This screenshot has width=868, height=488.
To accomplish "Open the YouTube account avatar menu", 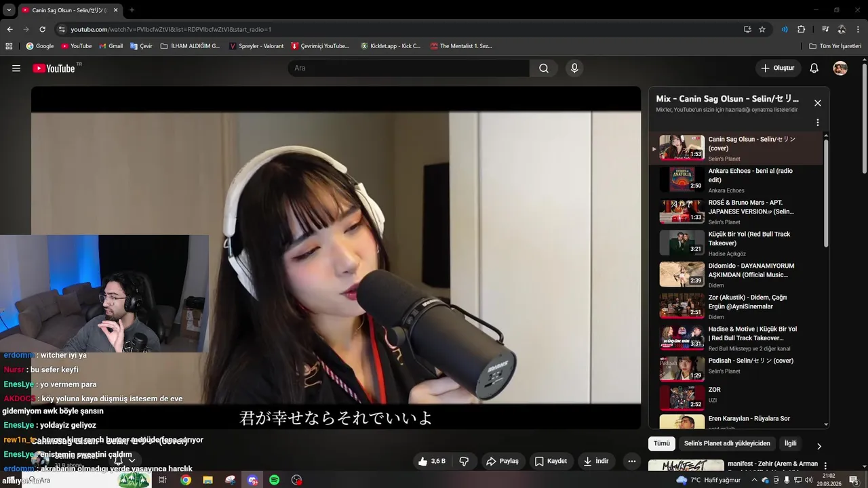I will coord(840,68).
